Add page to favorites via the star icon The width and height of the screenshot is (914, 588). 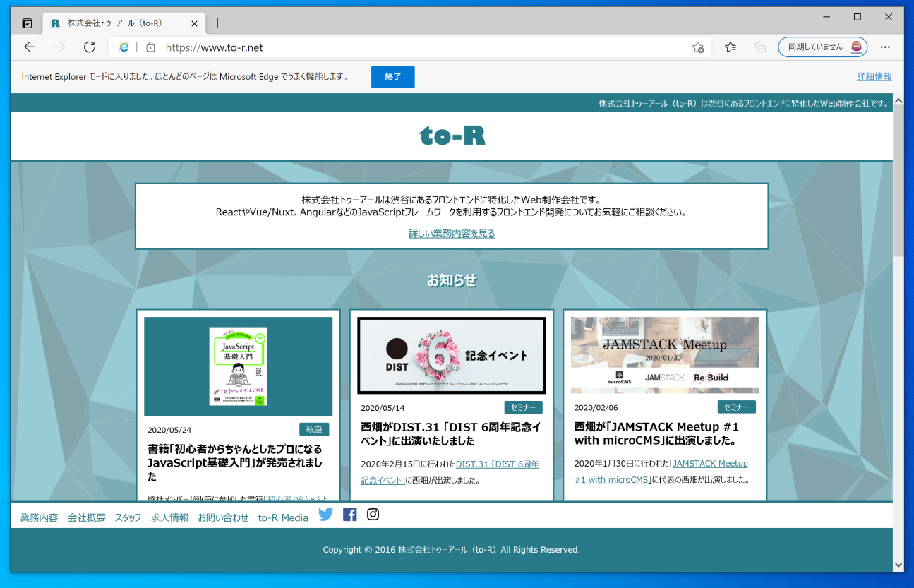pyautogui.click(x=698, y=47)
